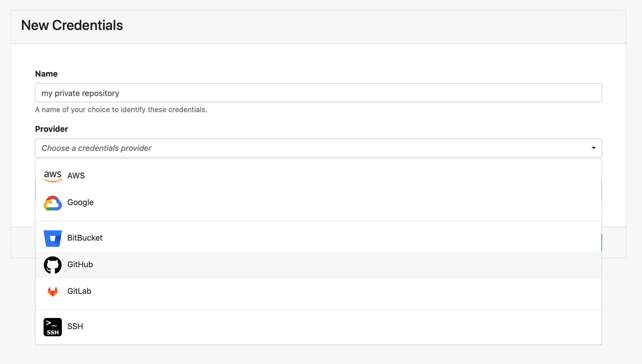
Task: Pick the BitBucket provider entry
Action: click(85, 238)
